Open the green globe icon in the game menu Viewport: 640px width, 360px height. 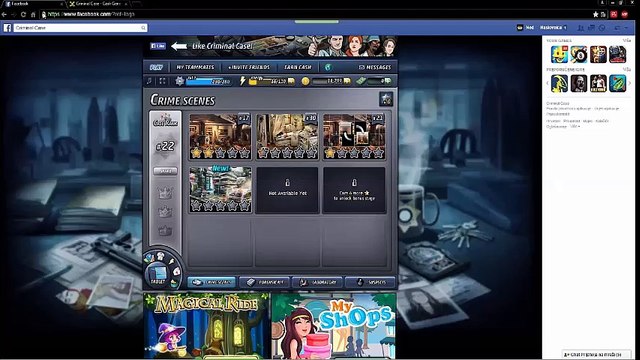pyautogui.click(x=328, y=67)
